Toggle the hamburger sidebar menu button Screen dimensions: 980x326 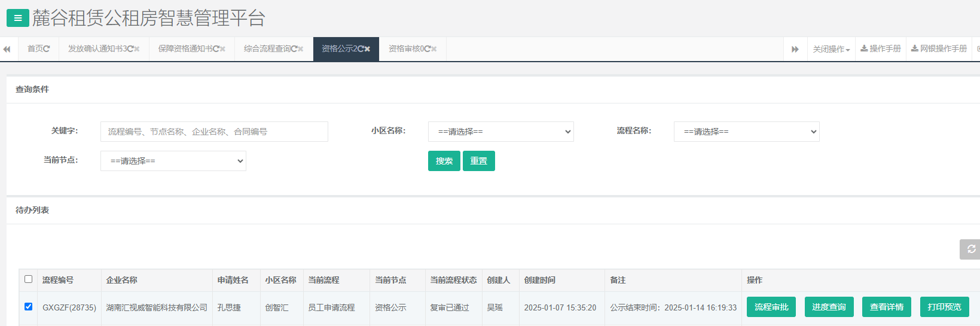pos(17,18)
